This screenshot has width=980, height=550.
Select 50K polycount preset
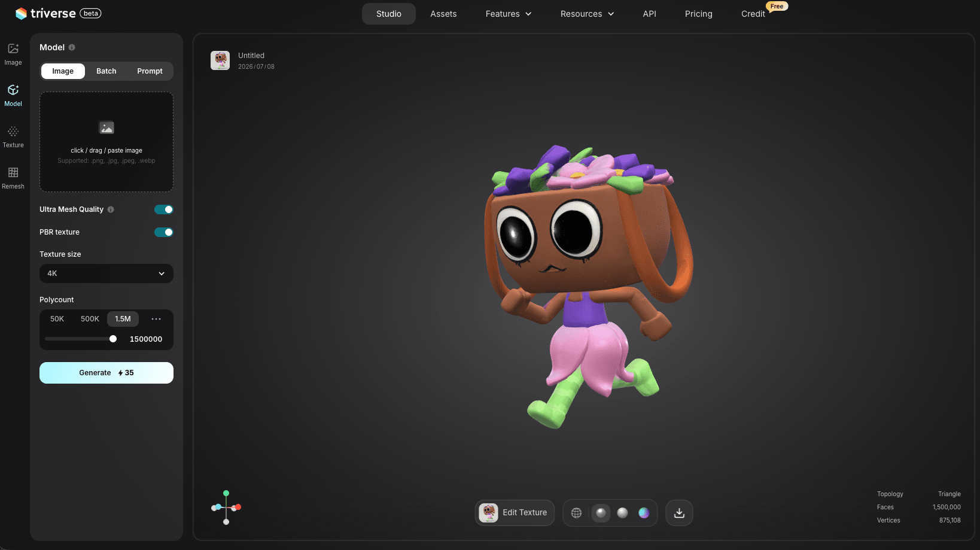(57, 319)
